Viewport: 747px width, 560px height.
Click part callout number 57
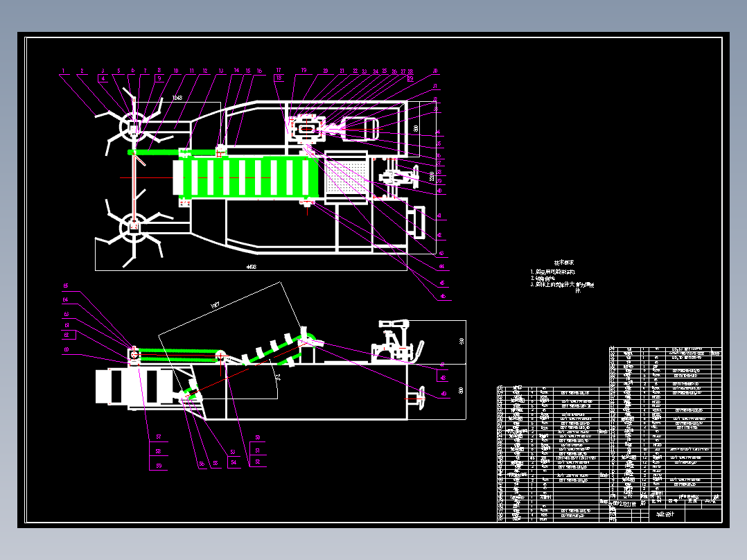pos(159,437)
